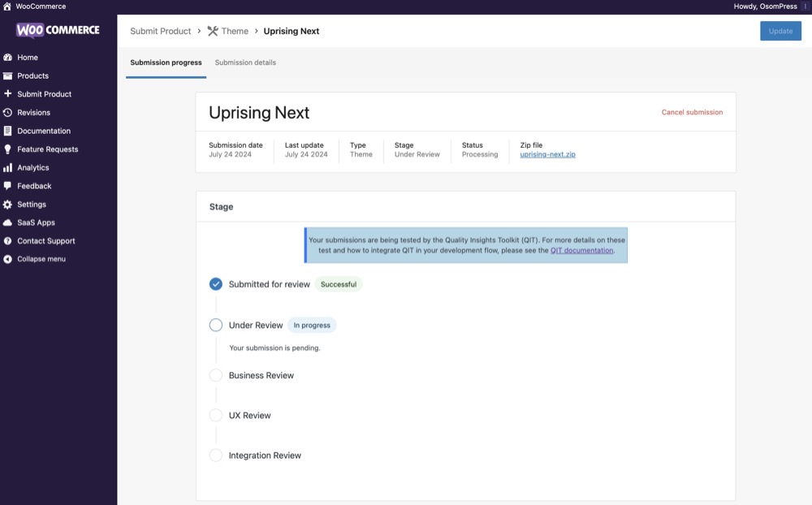Click the Integration Review stage circle
The width and height of the screenshot is (812, 505).
point(216,455)
